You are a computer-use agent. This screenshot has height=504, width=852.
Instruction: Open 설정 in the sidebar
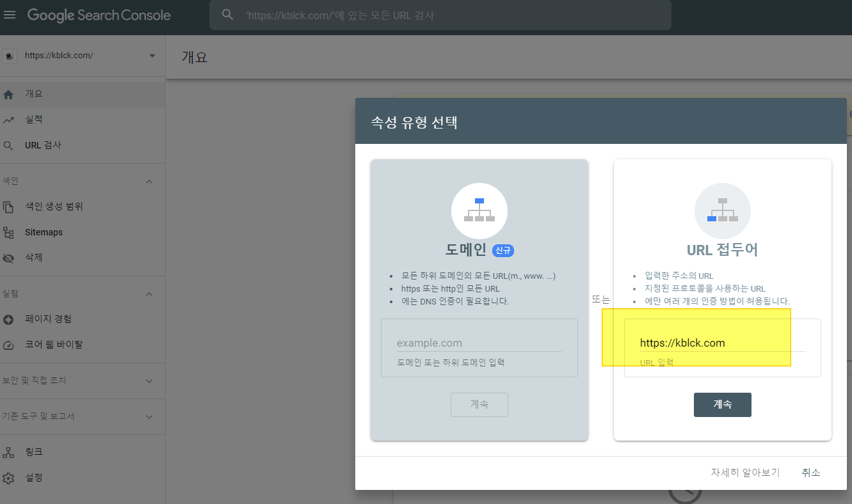(x=83, y=478)
